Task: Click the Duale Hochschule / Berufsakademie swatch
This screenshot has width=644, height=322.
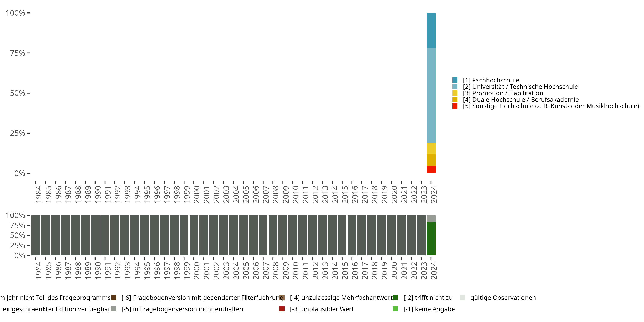Action: tap(455, 100)
